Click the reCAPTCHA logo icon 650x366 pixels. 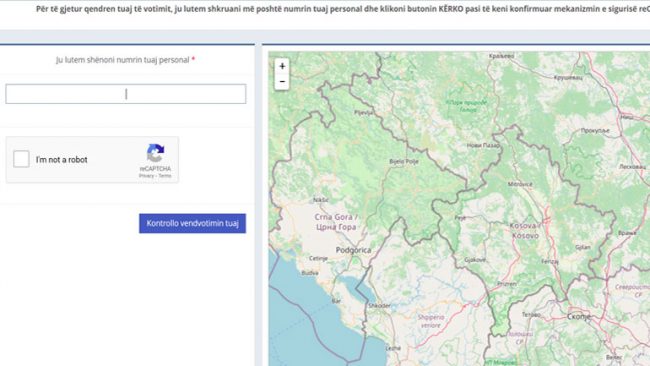pyautogui.click(x=155, y=153)
